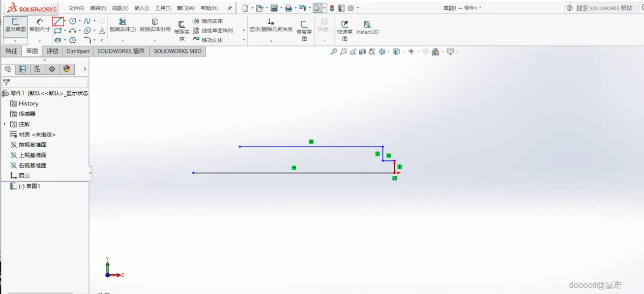This screenshot has width=644, height=294.
Task: Select the sketch Text (A) tool
Action: pos(102,31)
